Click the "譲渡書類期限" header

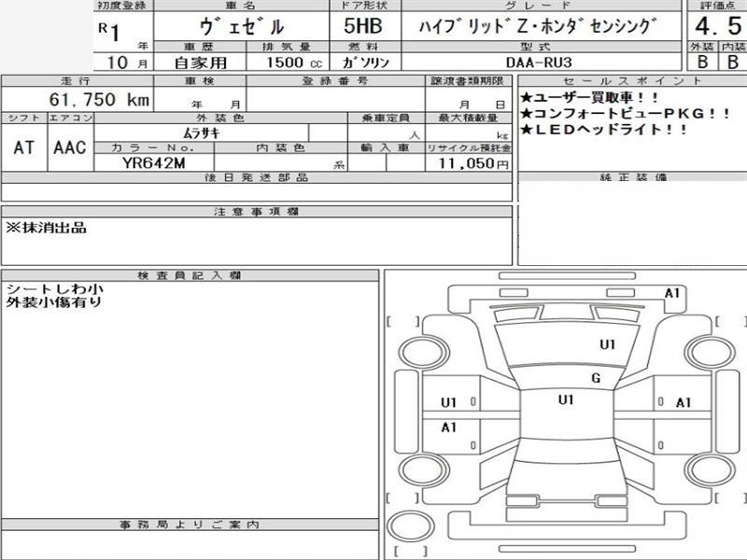pyautogui.click(x=468, y=80)
